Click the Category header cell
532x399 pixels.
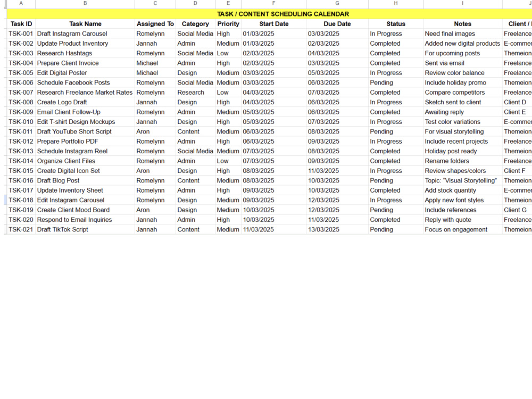tap(195, 24)
